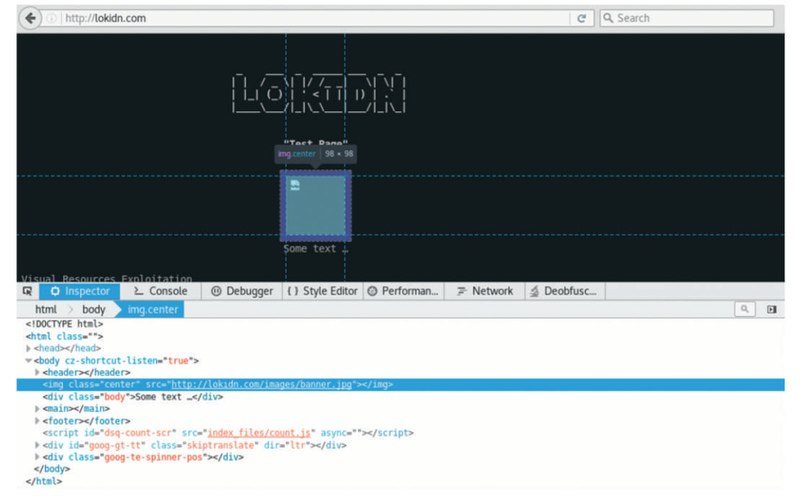Click the highlighted img.center element on page

(x=315, y=206)
